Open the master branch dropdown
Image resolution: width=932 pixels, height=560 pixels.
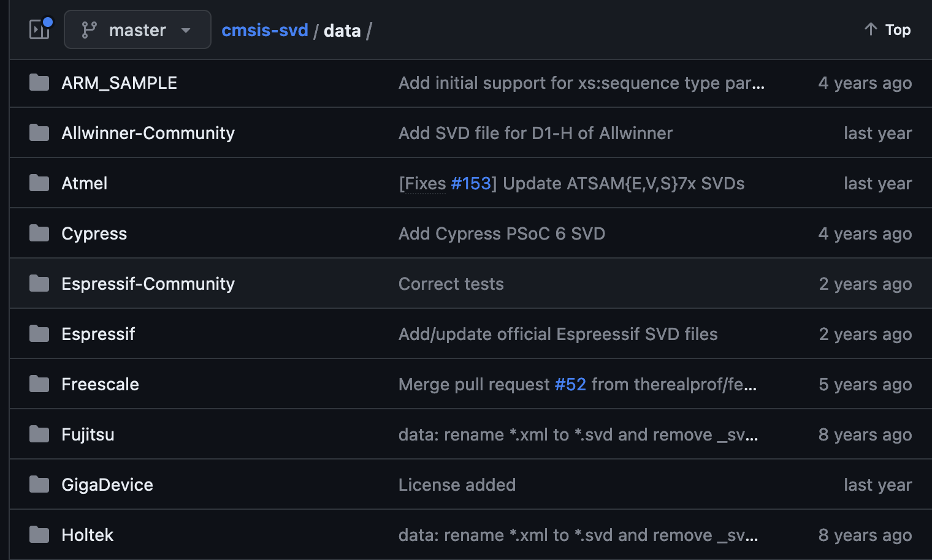click(x=137, y=29)
